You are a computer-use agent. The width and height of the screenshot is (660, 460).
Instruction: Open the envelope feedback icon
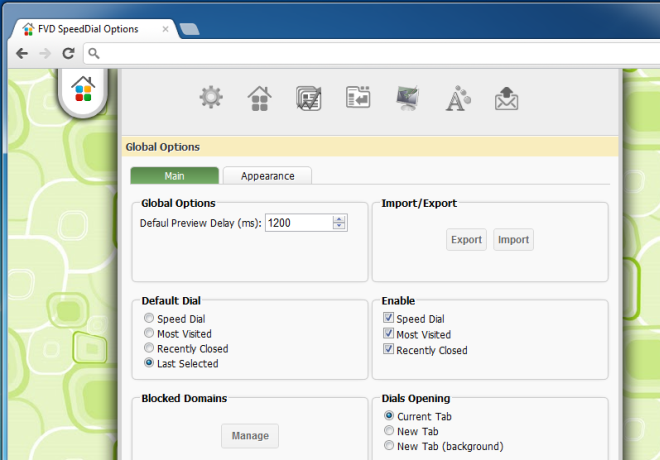(506, 98)
